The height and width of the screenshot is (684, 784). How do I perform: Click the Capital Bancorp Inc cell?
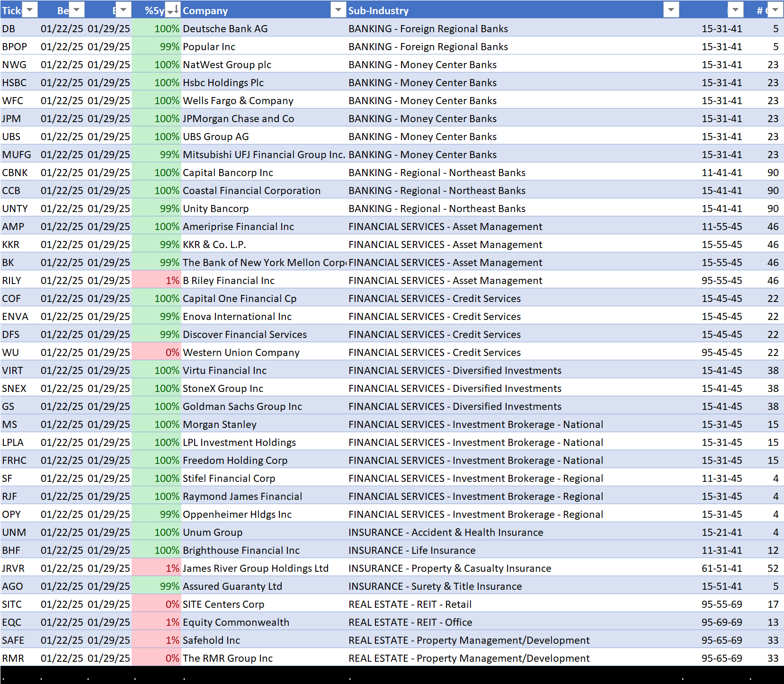click(228, 173)
